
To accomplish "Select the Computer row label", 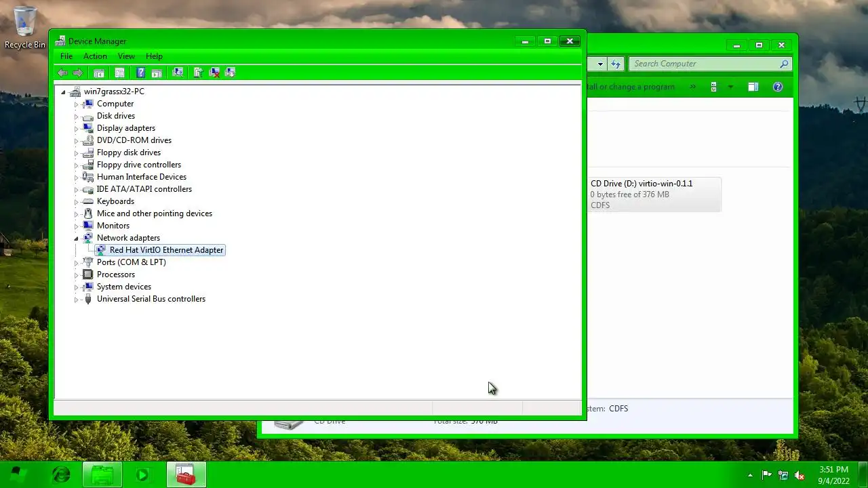I will [115, 104].
